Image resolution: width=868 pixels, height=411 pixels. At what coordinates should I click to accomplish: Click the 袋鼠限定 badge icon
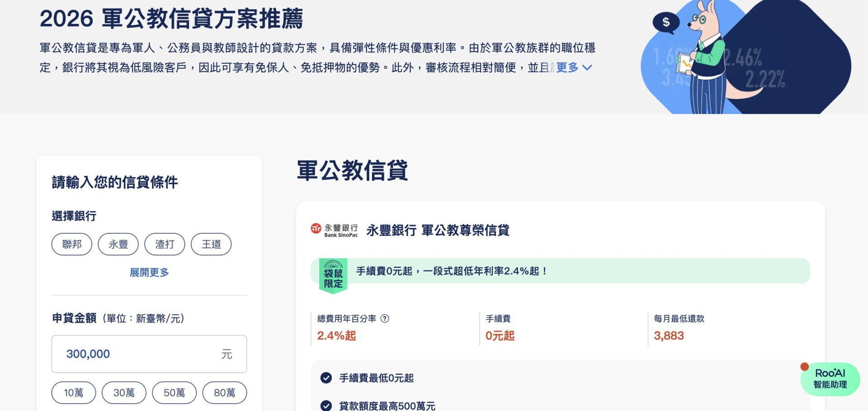[x=333, y=273]
